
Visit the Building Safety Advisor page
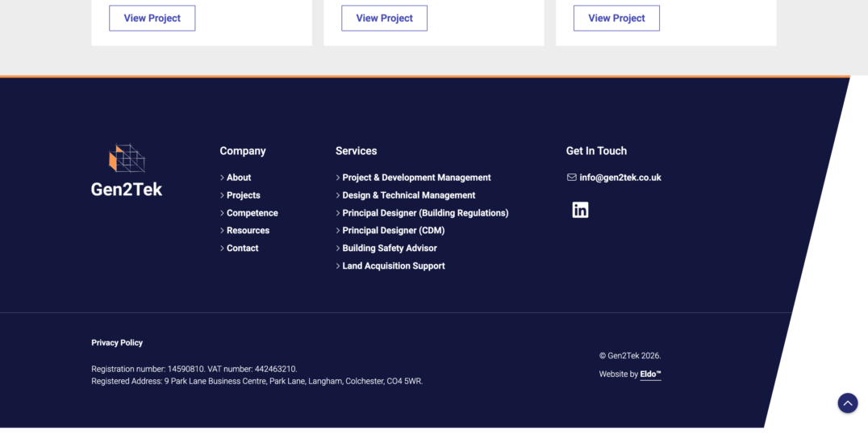tap(390, 249)
